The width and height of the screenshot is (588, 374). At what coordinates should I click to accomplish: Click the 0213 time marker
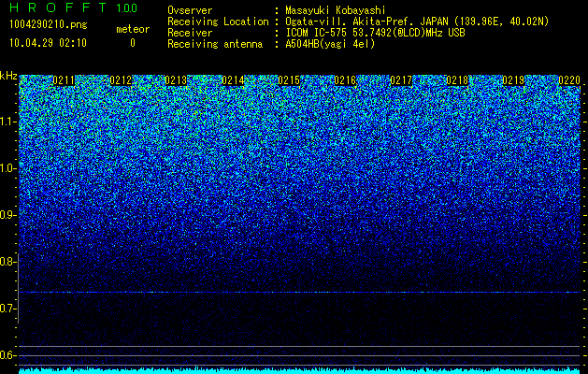pyautogui.click(x=176, y=80)
